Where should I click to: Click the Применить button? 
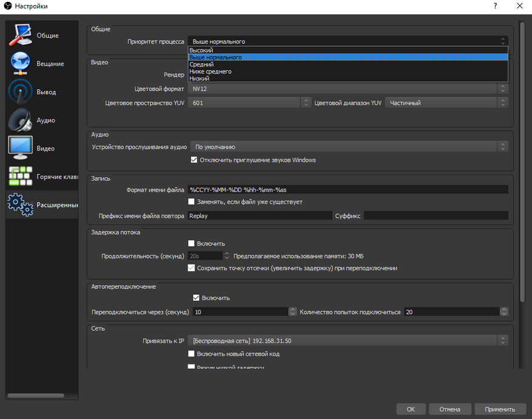pyautogui.click(x=500, y=409)
